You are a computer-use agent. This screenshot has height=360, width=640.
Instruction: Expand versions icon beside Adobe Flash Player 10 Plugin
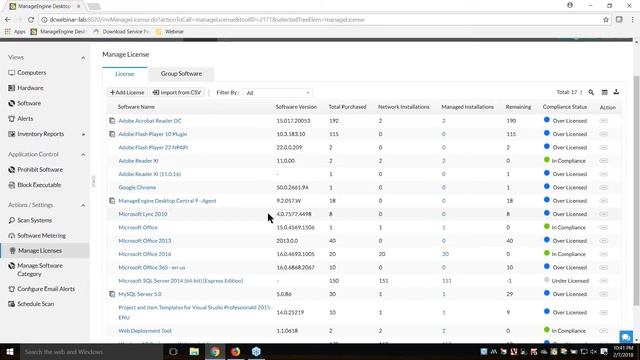(x=112, y=134)
